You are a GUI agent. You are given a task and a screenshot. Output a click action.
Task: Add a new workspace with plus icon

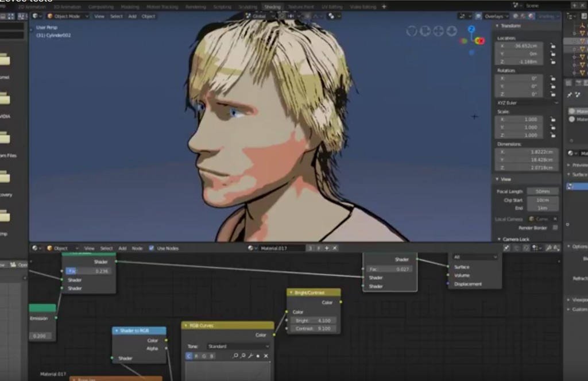click(384, 7)
